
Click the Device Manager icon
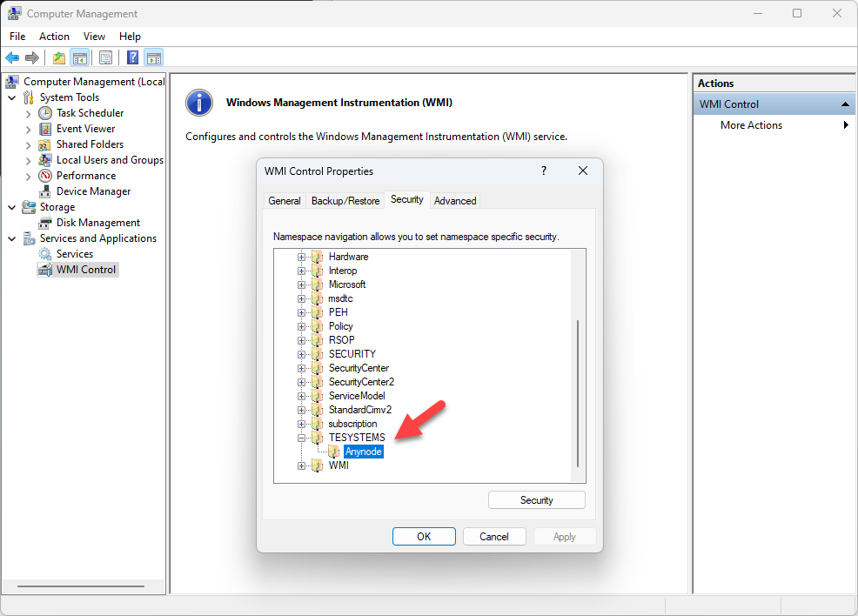(x=44, y=191)
